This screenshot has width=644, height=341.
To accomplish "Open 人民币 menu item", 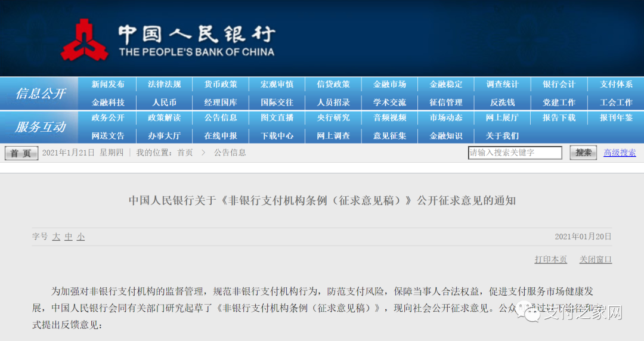I will coord(165,103).
